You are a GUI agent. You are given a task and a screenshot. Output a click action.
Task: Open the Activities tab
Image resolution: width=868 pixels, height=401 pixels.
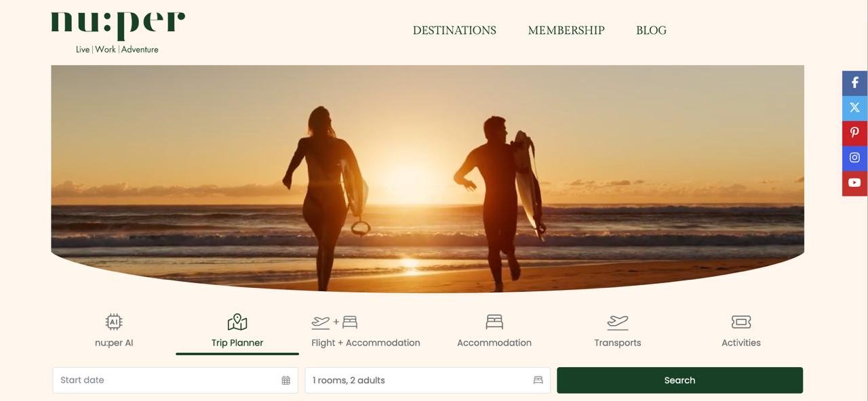[x=741, y=331]
